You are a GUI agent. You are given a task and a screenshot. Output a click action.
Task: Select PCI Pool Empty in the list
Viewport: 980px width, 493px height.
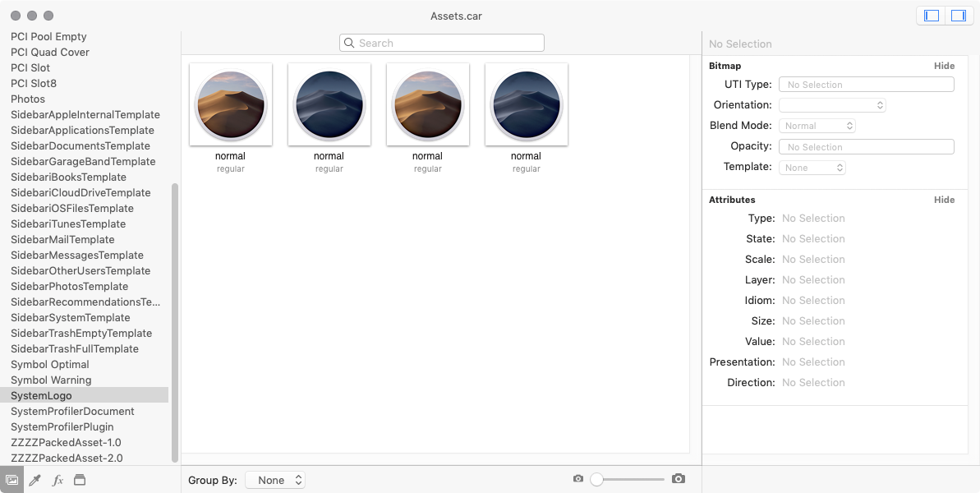click(x=48, y=36)
